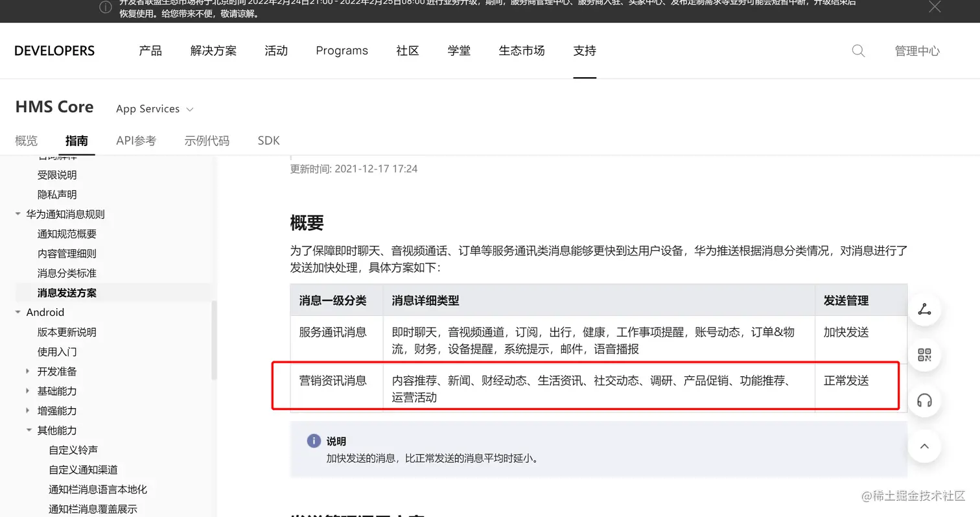Click the info icon beside 说明
The width and height of the screenshot is (980, 517).
click(313, 440)
